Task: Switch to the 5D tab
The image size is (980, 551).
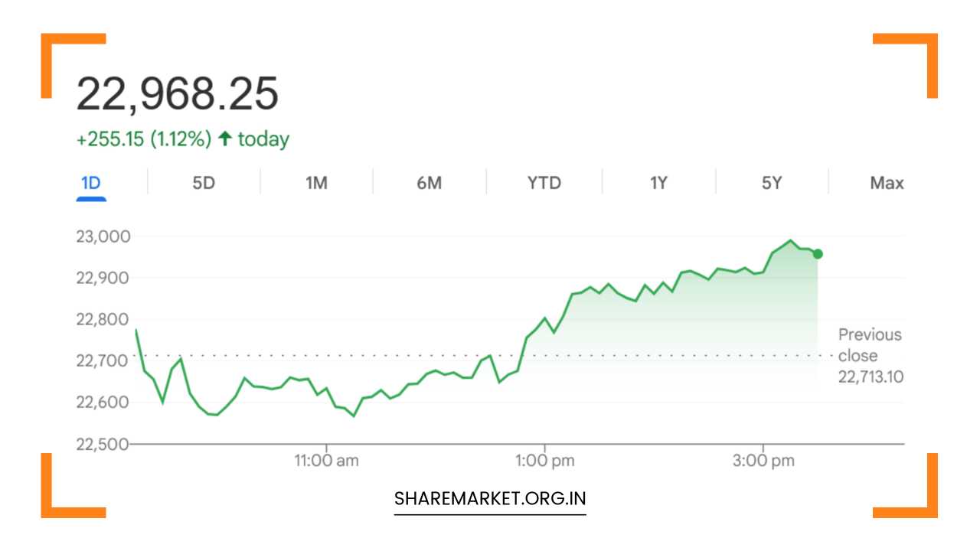Action: pos(204,184)
